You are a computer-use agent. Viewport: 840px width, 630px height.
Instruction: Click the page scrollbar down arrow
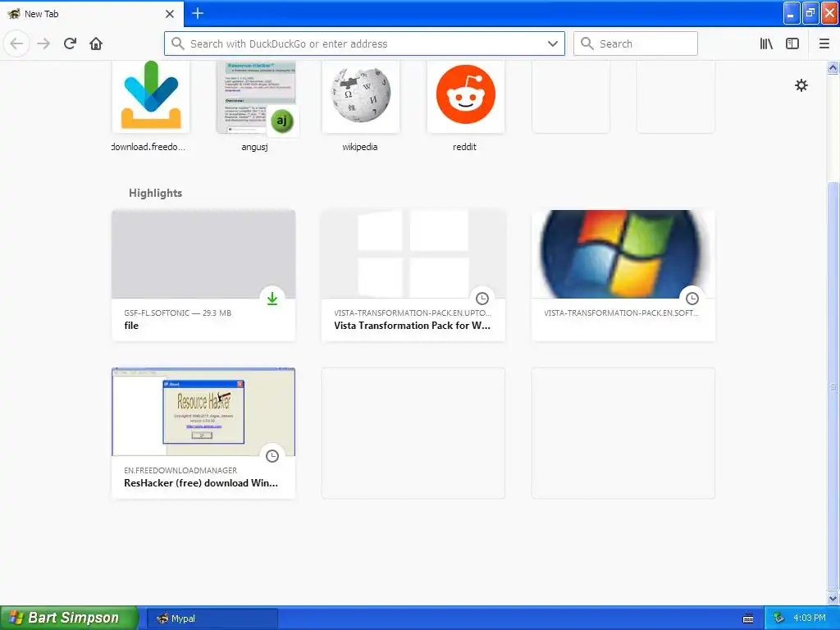(x=833, y=598)
